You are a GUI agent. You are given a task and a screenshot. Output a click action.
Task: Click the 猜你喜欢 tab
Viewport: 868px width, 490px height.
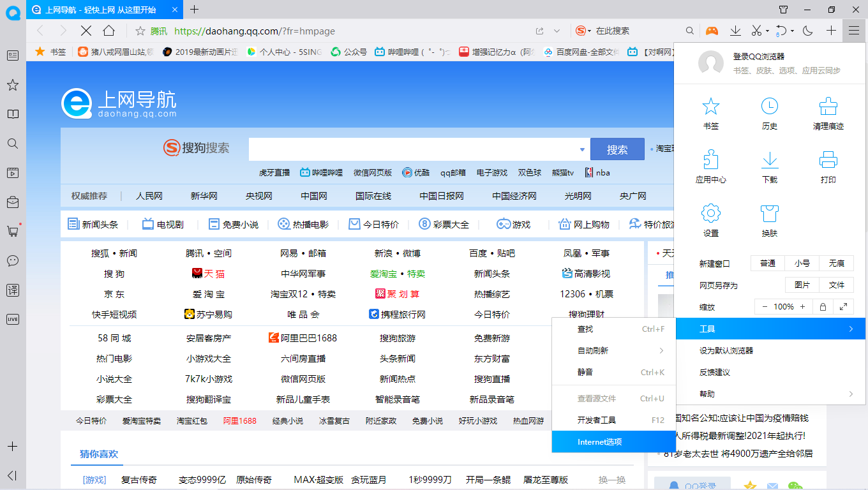point(99,454)
